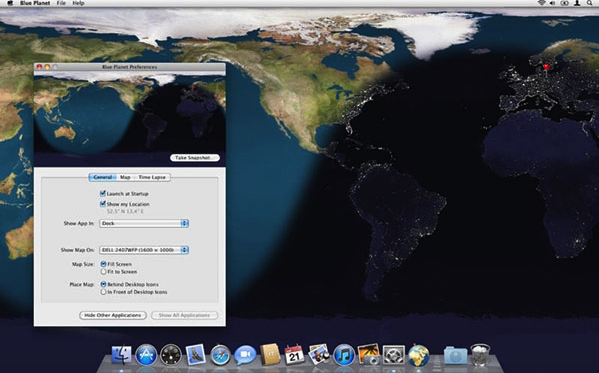Switch to the Map tab
The width and height of the screenshot is (599, 373).
pyautogui.click(x=125, y=177)
